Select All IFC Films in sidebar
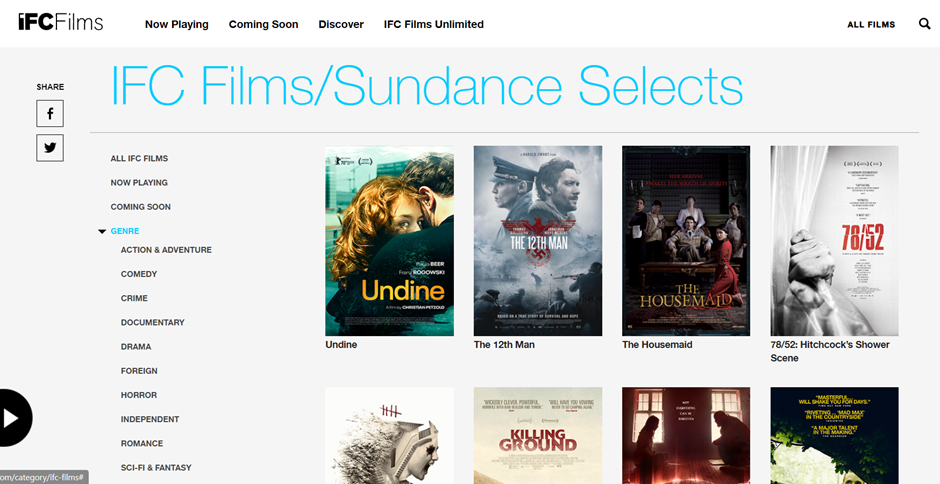Screen dimensions: 940x484 pos(139,158)
